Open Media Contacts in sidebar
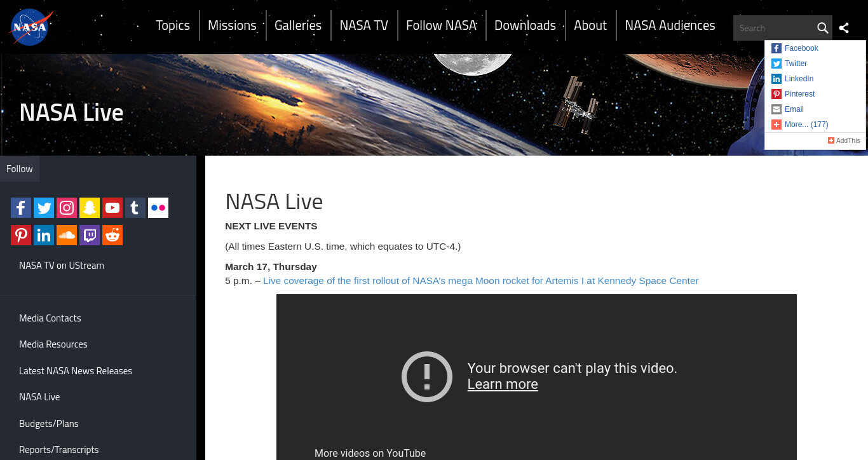Viewport: 868px width, 460px height. (x=50, y=318)
